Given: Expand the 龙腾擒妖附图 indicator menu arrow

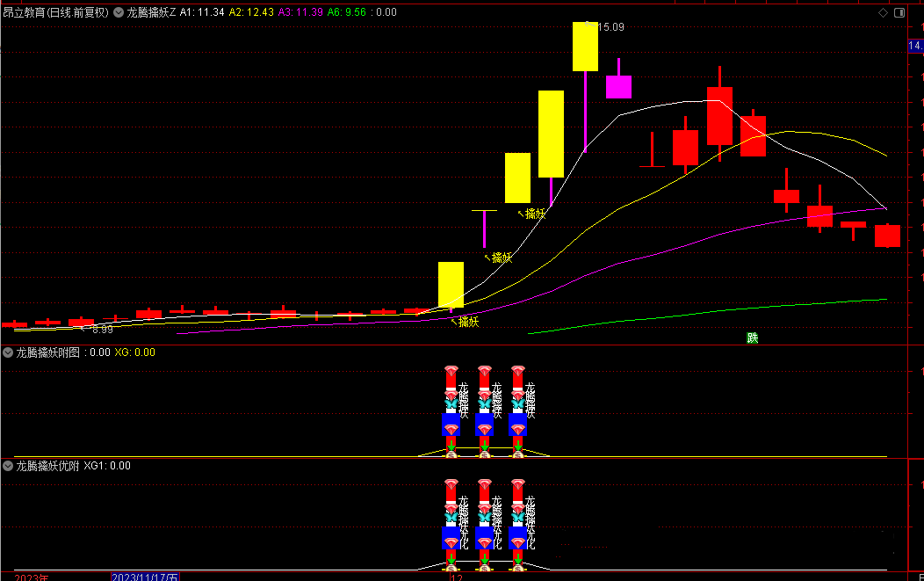Looking at the screenshot, I should pyautogui.click(x=8, y=352).
